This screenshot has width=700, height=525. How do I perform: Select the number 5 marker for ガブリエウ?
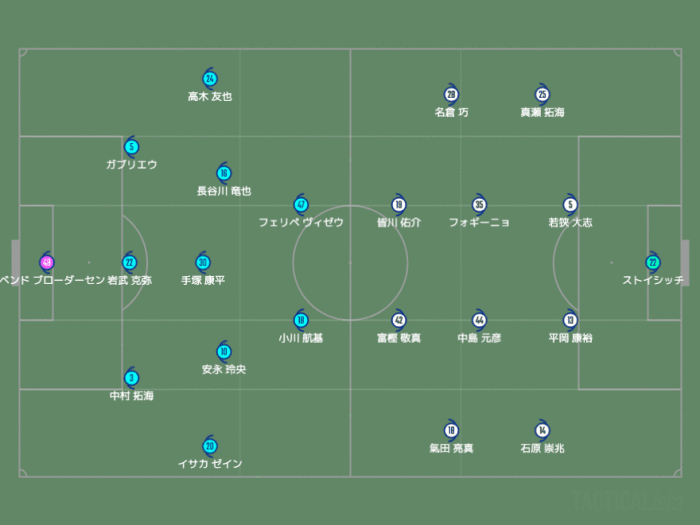[131, 147]
